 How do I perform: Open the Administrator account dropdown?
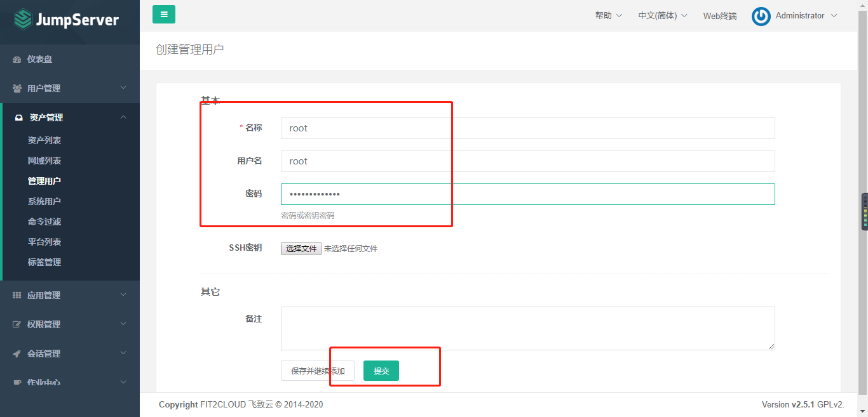pos(806,15)
